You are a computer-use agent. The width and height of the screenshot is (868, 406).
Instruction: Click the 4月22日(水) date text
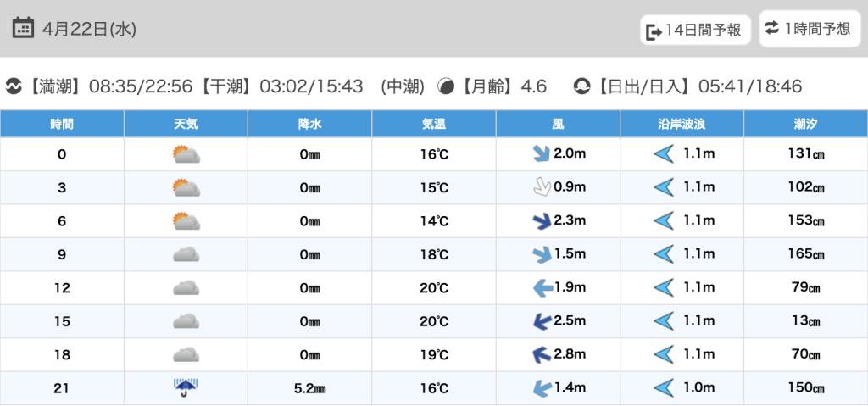point(89,29)
